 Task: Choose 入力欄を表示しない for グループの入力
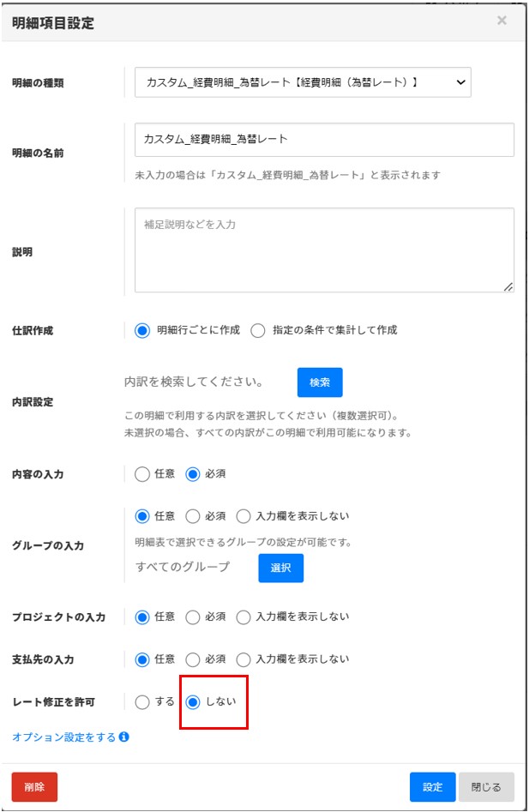pyautogui.click(x=243, y=516)
